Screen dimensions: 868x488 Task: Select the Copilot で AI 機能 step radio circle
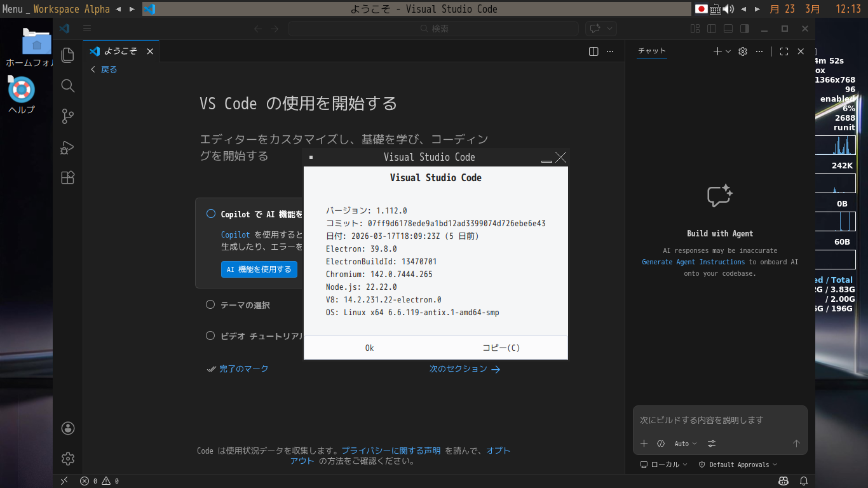[x=211, y=214]
